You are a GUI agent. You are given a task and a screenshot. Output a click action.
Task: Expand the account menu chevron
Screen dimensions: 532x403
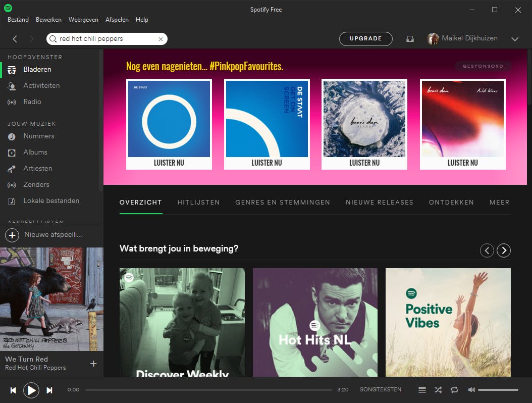coord(515,38)
